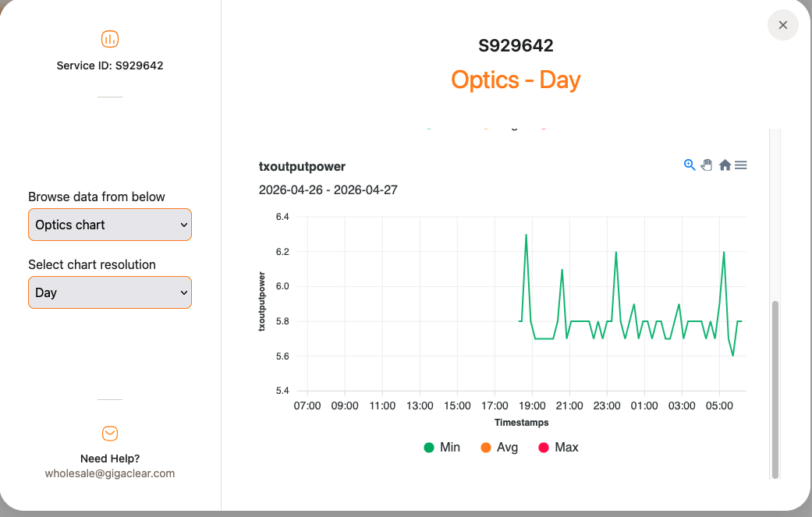Expand chart resolution selector via its arrow

[x=183, y=292]
